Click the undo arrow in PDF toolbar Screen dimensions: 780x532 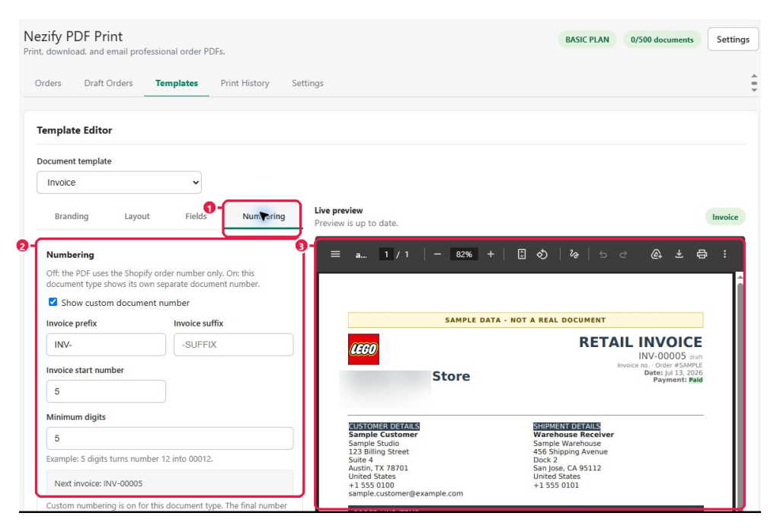[x=603, y=254]
